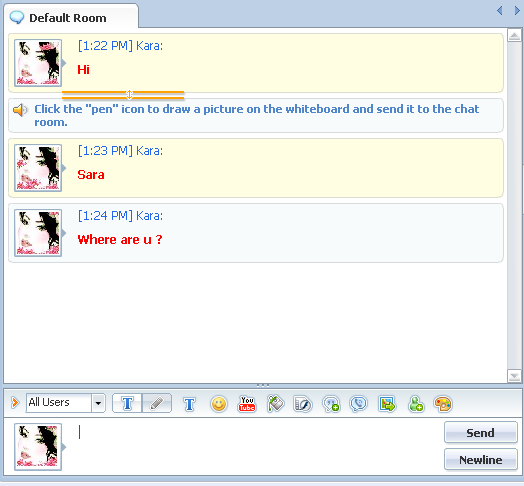524x486 pixels.
Task: Switch to pen whiteboard mode
Action: [157, 403]
